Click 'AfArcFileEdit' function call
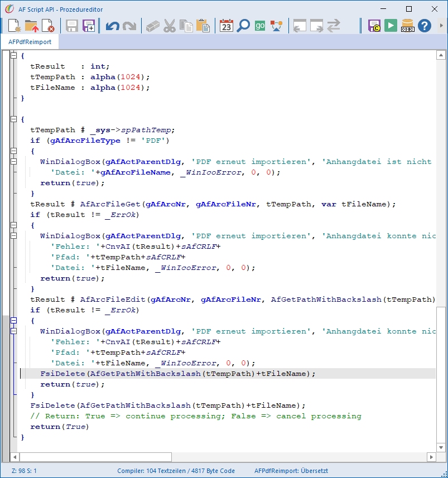 pos(113,300)
